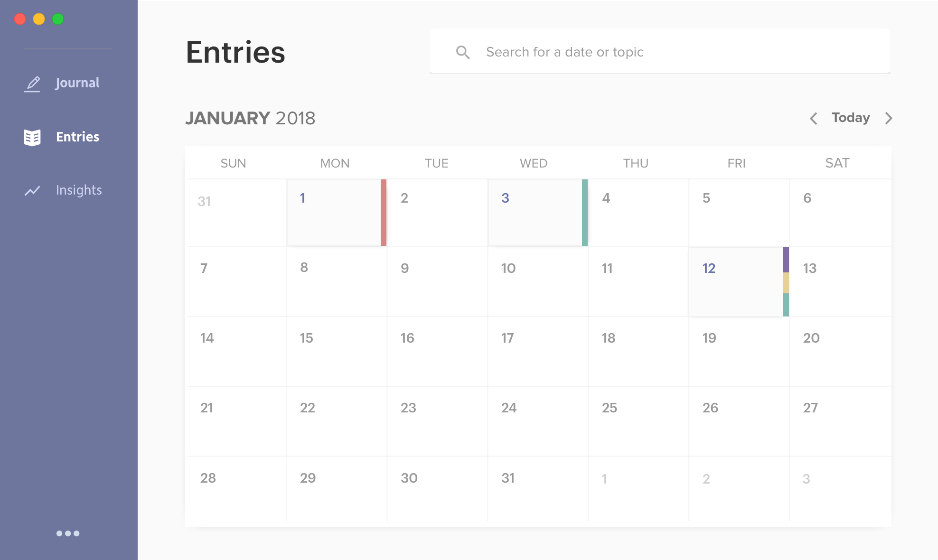Open the Journal section

point(77,83)
